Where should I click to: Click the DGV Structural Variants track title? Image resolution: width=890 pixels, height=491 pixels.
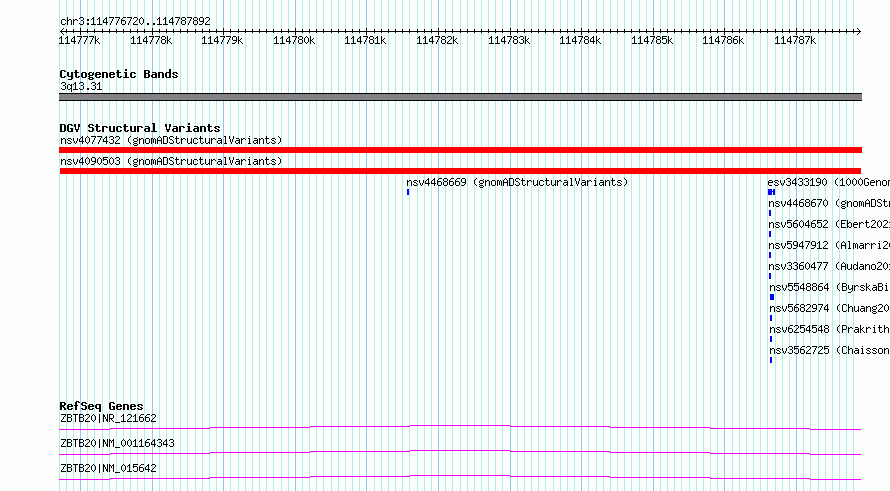[x=140, y=128]
